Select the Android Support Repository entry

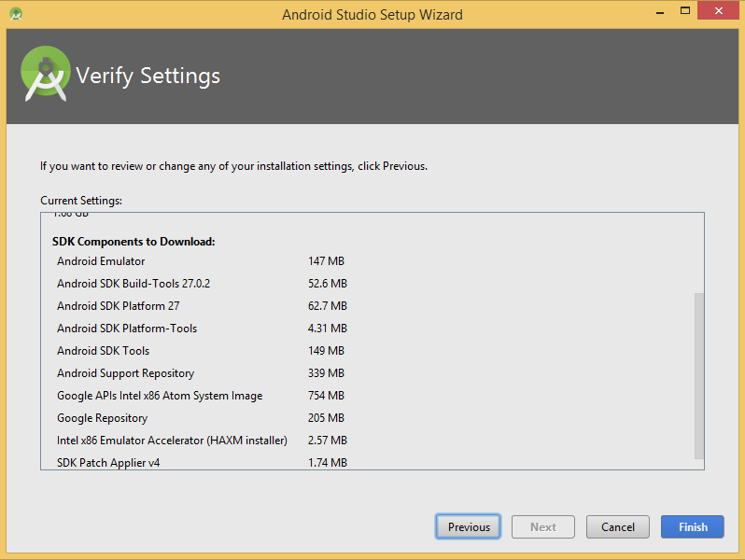(125, 373)
